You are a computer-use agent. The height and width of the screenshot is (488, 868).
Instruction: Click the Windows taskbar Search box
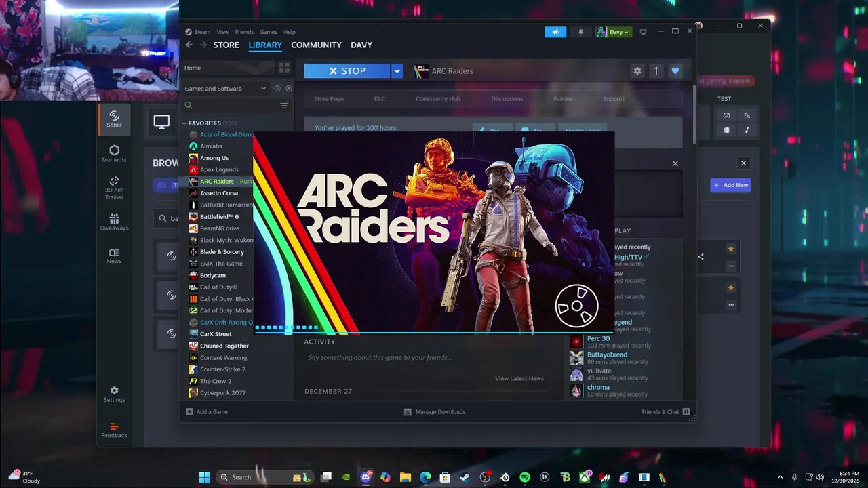[x=265, y=477]
